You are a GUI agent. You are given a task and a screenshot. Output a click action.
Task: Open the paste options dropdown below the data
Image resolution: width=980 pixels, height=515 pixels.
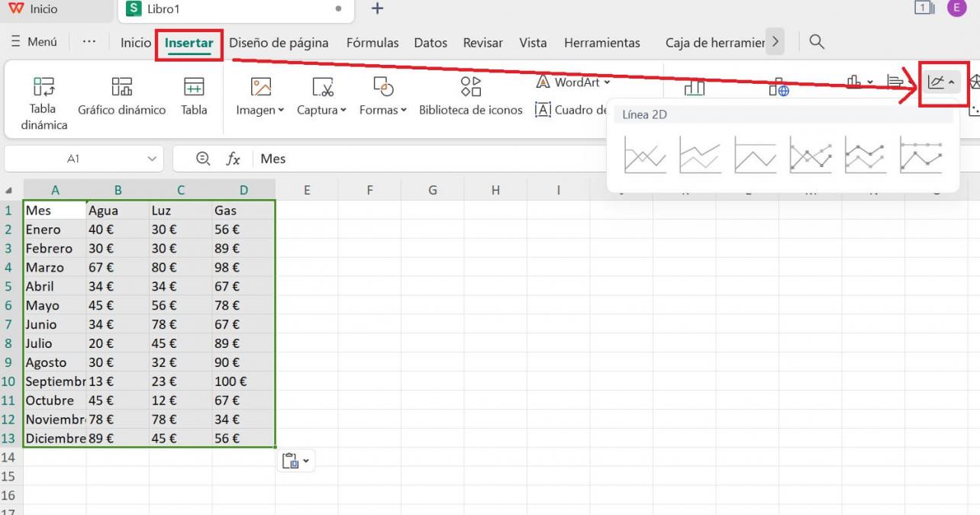(x=296, y=460)
